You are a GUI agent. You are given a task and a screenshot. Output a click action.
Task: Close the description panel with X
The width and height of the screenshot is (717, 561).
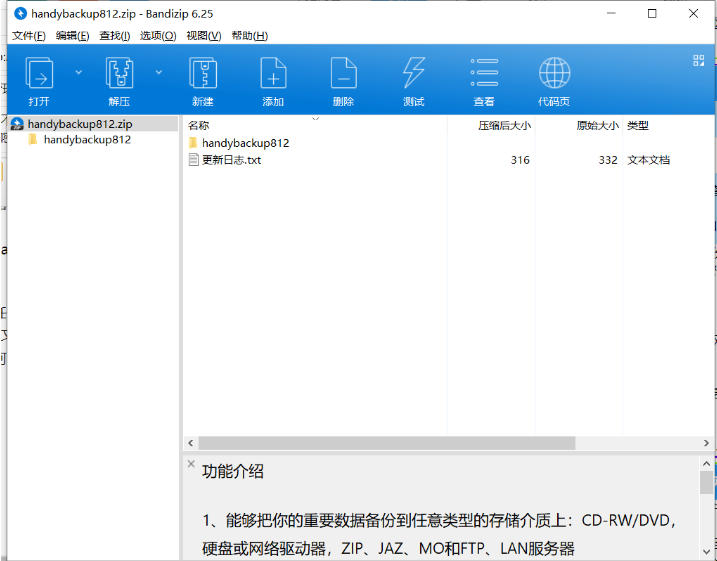click(x=191, y=464)
